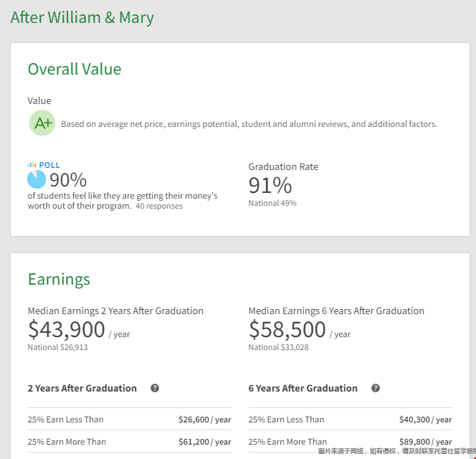Click the blue pie chart poll icon
Viewport: 476px width, 459px height.
pos(37,179)
